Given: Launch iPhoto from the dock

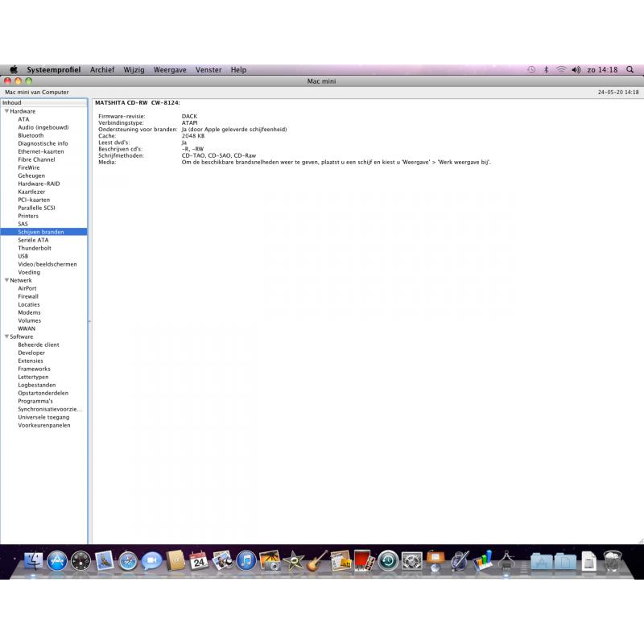Looking at the screenshot, I should click(x=270, y=560).
